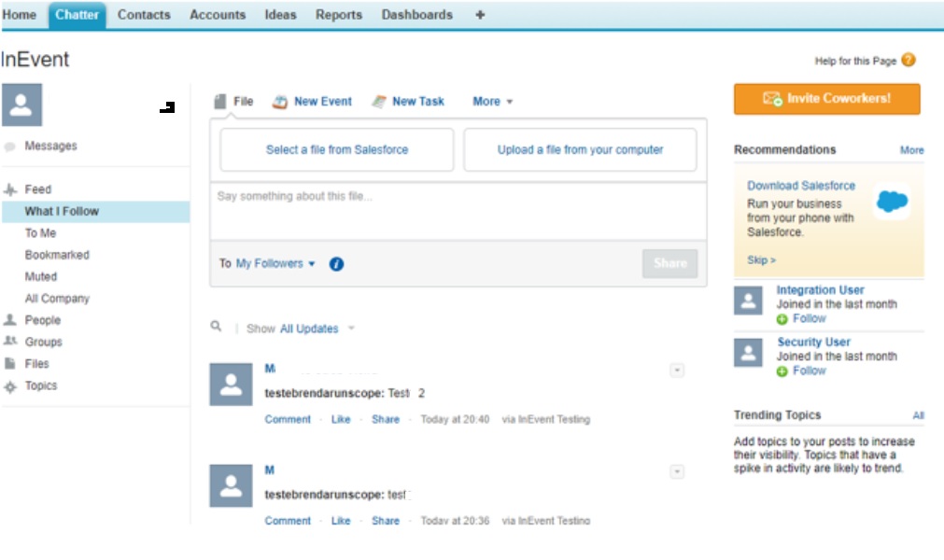
Task: Open Bookmarked feed filter
Action: tap(57, 255)
